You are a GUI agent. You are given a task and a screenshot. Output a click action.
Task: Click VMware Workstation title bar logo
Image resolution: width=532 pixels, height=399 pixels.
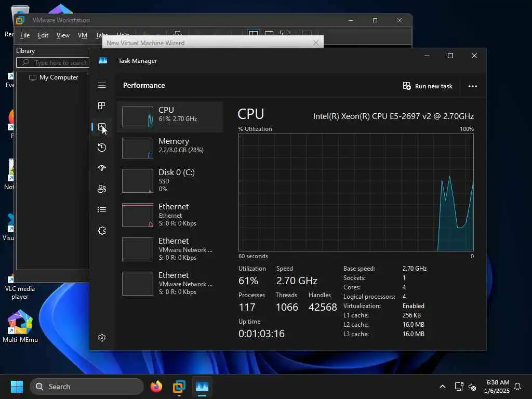pos(20,20)
